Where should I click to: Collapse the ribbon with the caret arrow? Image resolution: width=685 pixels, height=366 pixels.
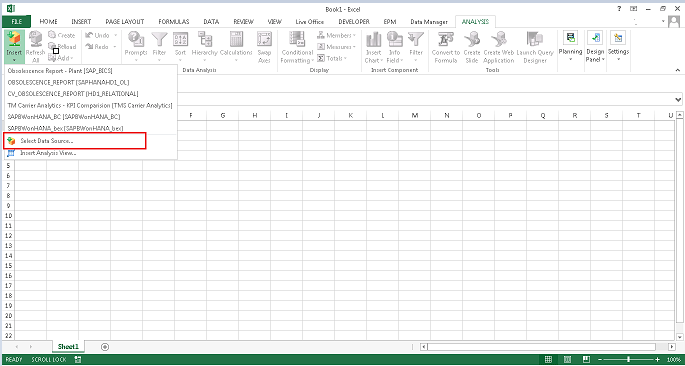coord(678,70)
